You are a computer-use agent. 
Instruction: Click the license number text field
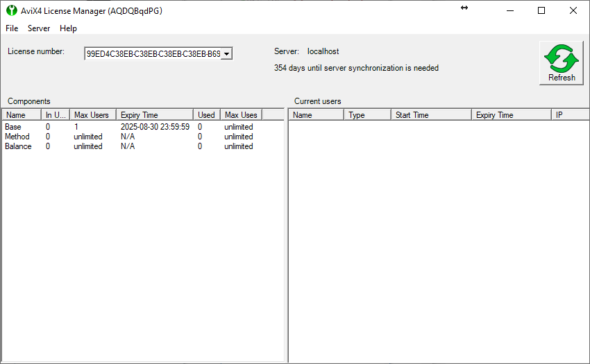[x=152, y=54]
